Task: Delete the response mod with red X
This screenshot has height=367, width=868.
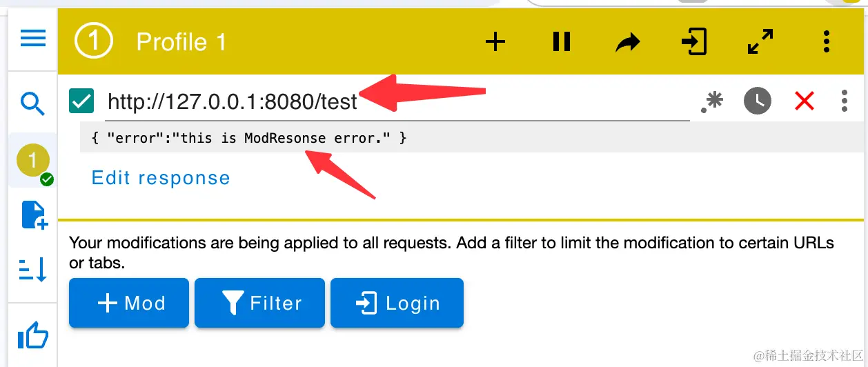Action: click(x=804, y=101)
